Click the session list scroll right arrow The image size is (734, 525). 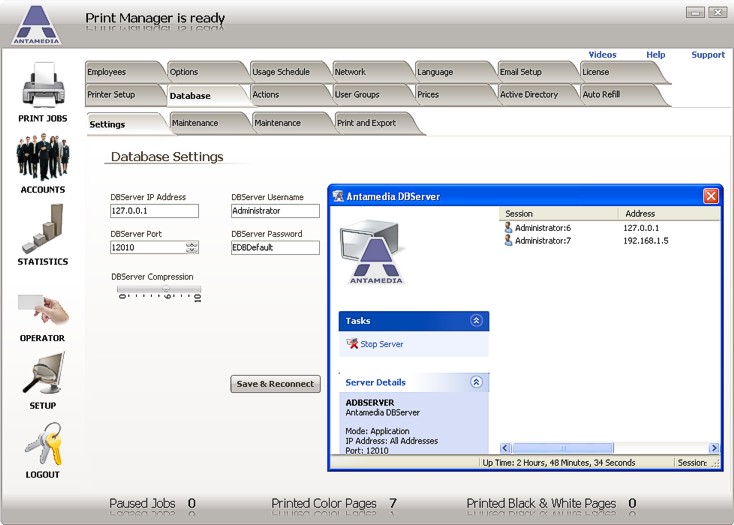coord(713,448)
